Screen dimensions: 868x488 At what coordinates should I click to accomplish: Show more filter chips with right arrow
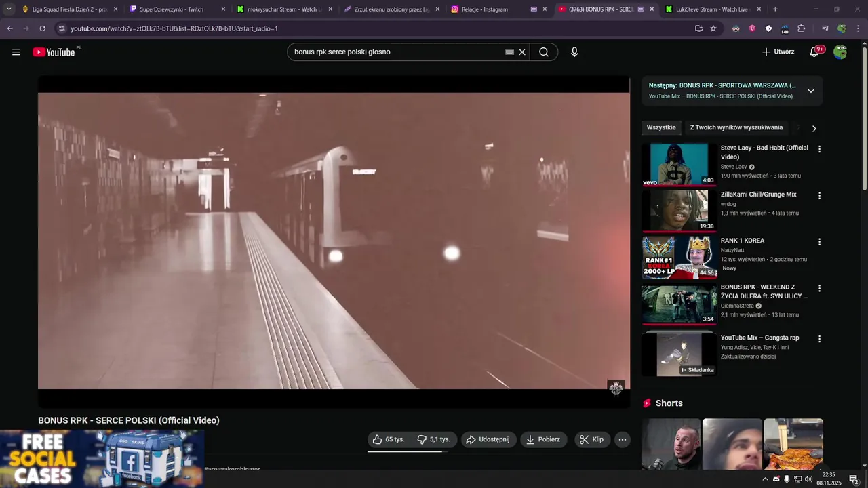click(814, 128)
